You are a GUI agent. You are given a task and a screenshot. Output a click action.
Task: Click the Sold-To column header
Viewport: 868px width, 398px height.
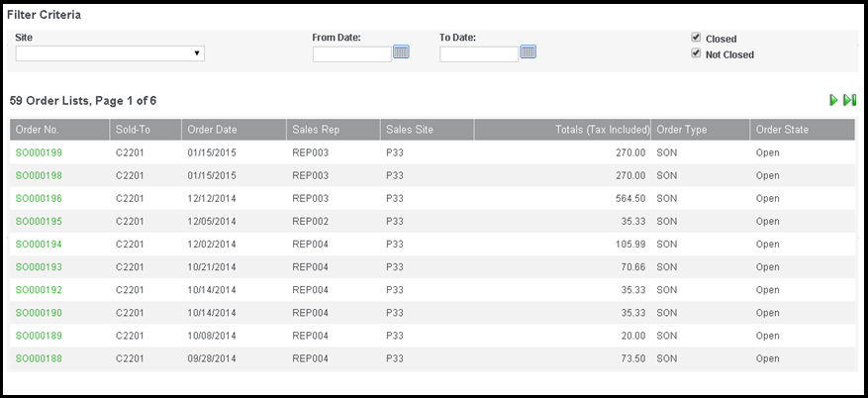coord(134,130)
